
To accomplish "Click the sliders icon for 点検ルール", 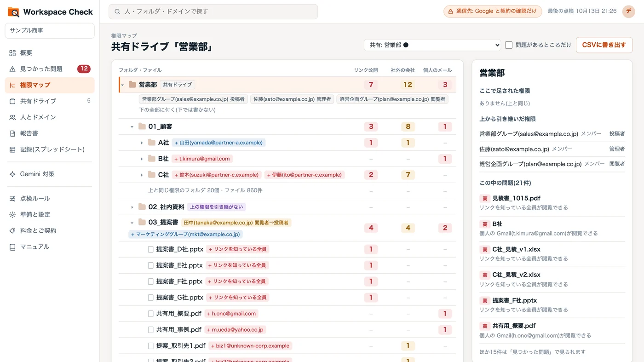I will 12,199.
